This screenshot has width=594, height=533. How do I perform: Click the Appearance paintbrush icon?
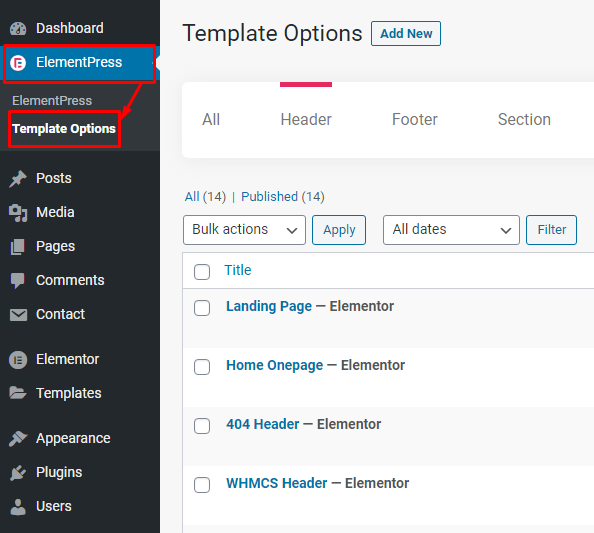coord(18,438)
